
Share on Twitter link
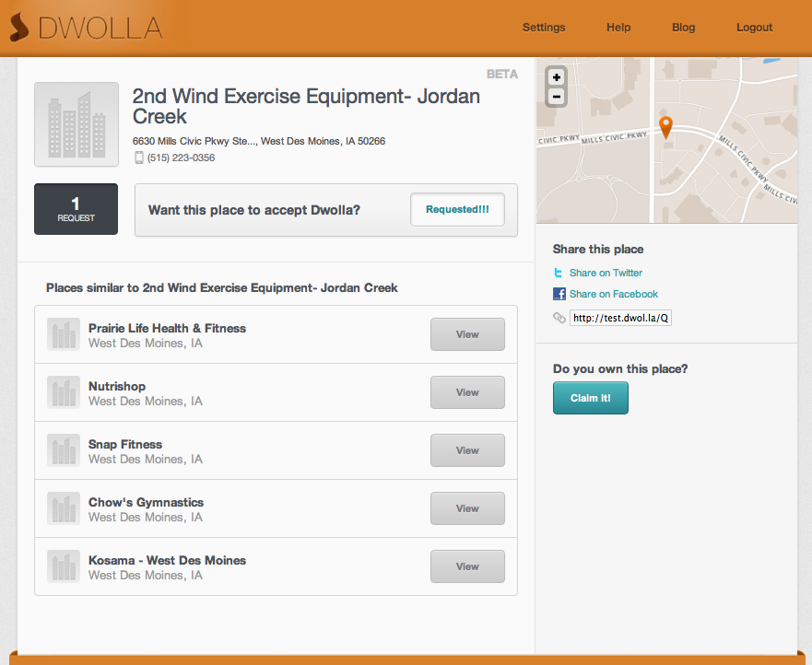point(606,273)
